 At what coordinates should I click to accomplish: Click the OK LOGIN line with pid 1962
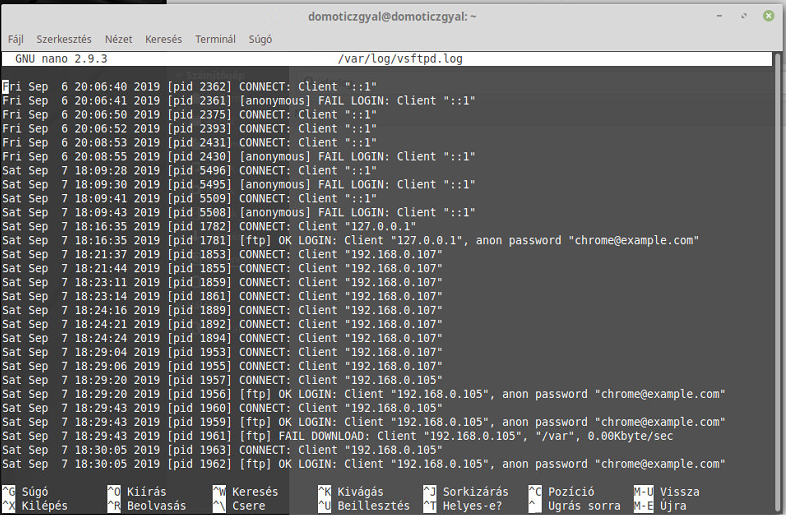pyautogui.click(x=363, y=465)
